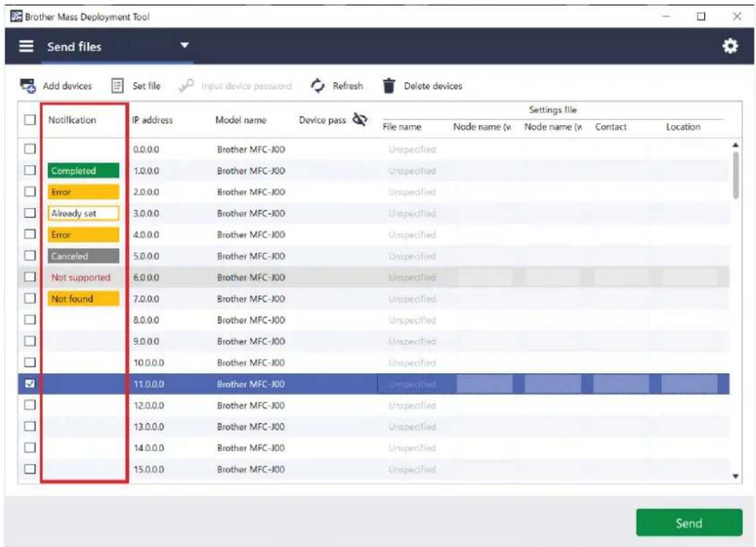Click the Error badge for 2.0.0.0
Image resolution: width=756 pixels, height=547 pixels.
[84, 192]
